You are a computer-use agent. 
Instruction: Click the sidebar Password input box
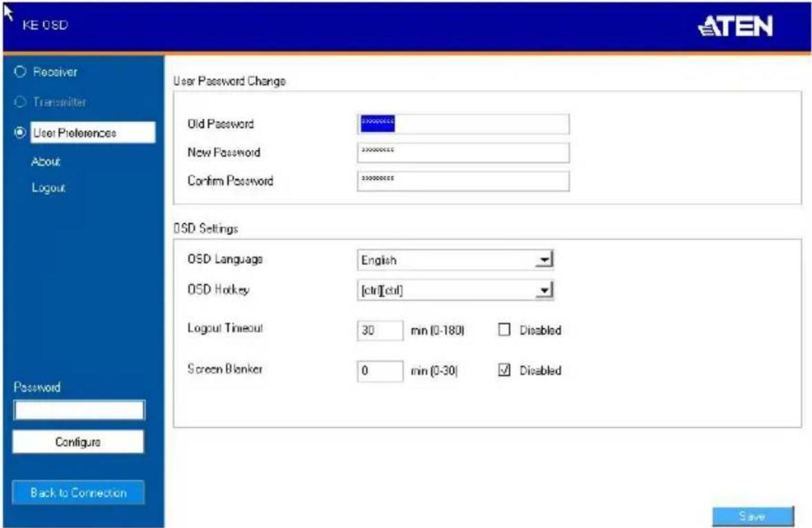79,411
